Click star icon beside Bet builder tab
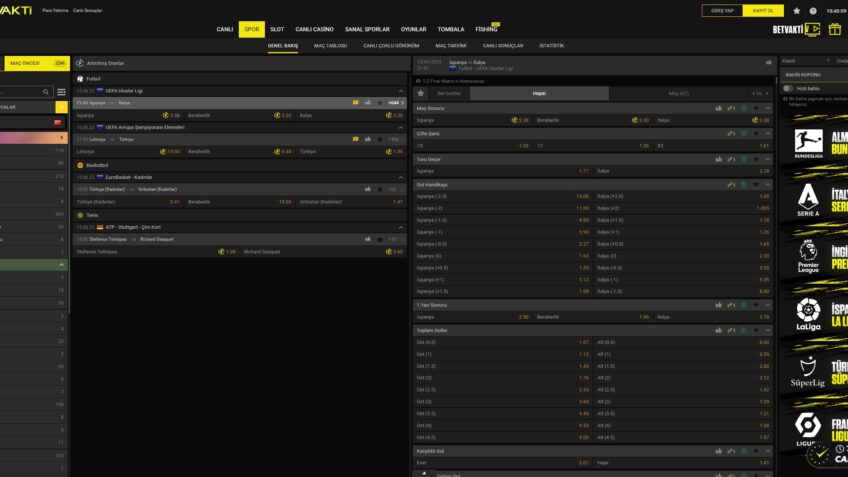Image resolution: width=848 pixels, height=477 pixels. pos(421,93)
